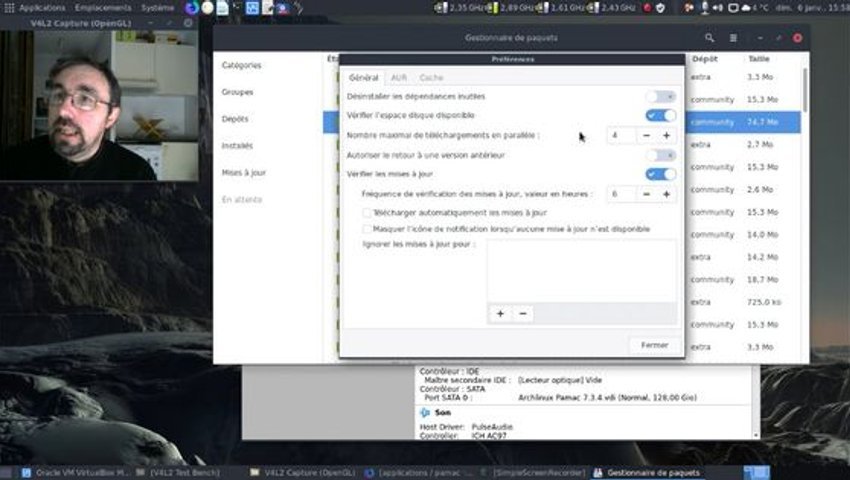Increase update check frequency in hours
Screen dimensions: 850x480
pyautogui.click(x=666, y=194)
